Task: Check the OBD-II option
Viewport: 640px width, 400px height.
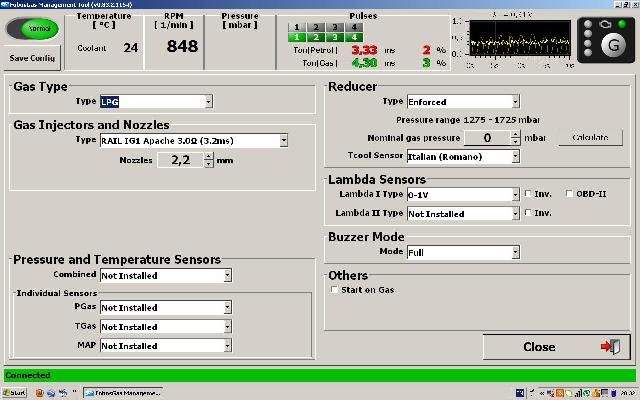Action: click(569, 194)
